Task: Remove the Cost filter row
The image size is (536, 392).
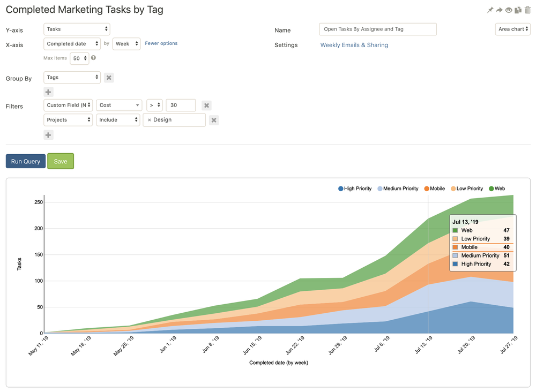Action: pos(206,105)
